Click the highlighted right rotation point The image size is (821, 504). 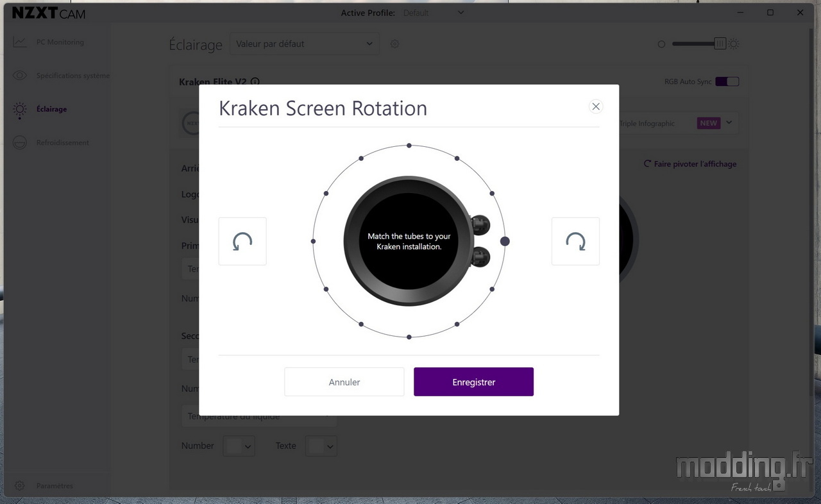(x=505, y=241)
